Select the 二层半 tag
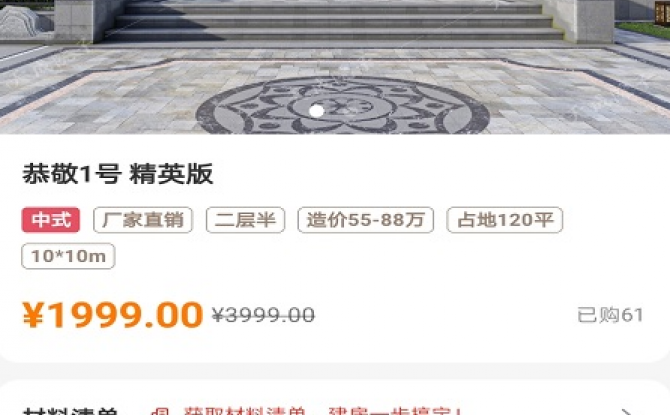Viewport: 670px width, 415px height. click(245, 220)
